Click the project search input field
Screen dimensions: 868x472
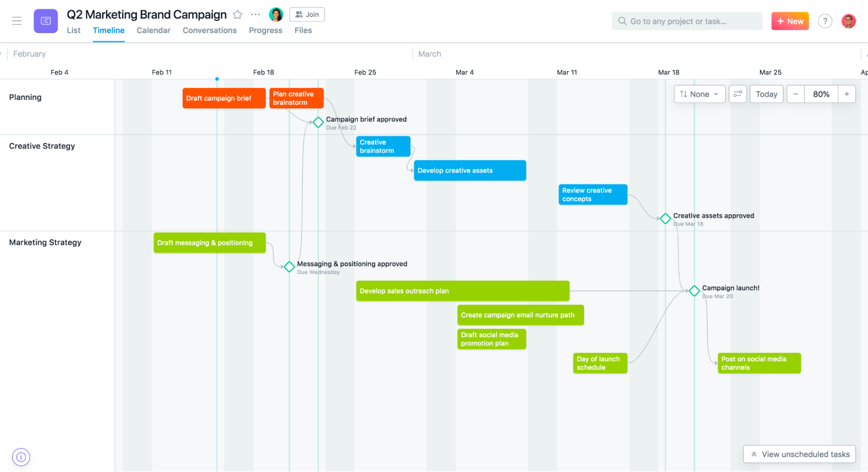coord(686,21)
